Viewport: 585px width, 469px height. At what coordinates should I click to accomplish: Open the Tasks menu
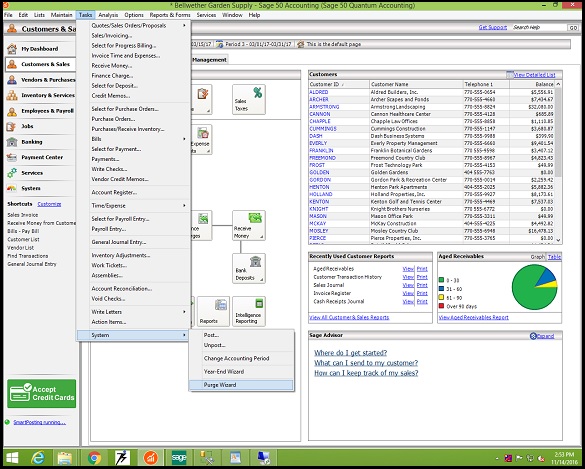click(x=85, y=15)
